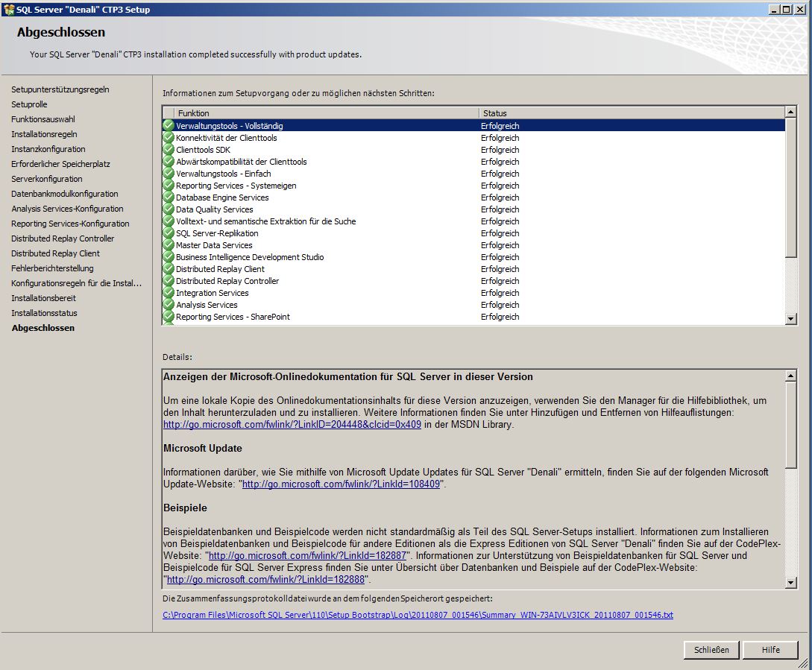The height and width of the screenshot is (670, 812).
Task: Click green check icon beside Konnektivität der Clienttools
Action: [169, 137]
